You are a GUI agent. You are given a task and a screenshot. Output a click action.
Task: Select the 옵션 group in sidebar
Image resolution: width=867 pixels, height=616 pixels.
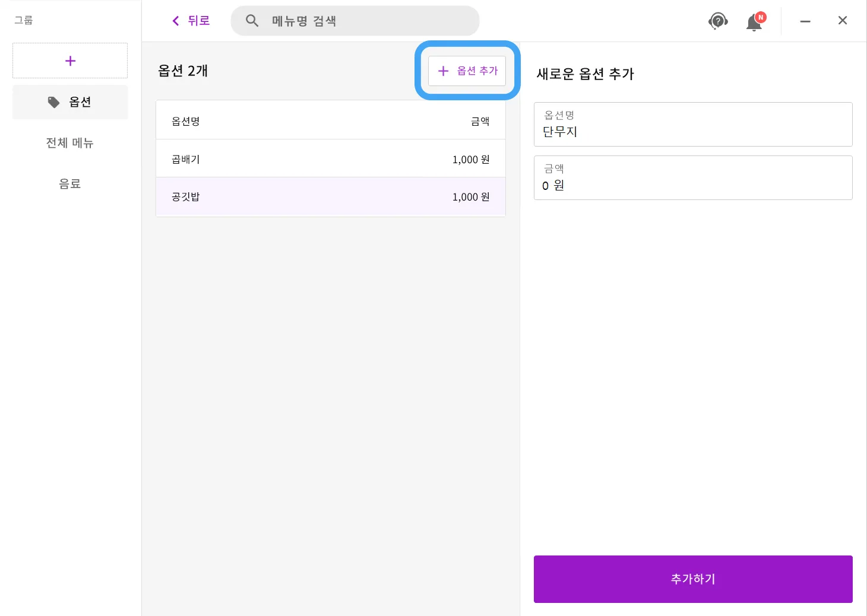(x=70, y=102)
